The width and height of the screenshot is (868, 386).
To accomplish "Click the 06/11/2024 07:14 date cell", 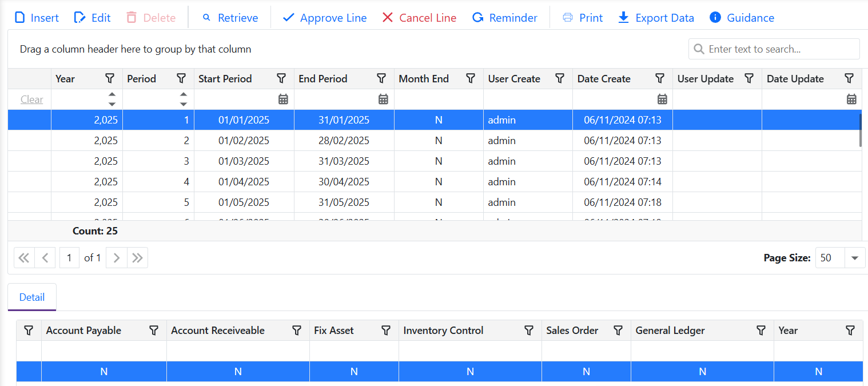I will tap(622, 181).
